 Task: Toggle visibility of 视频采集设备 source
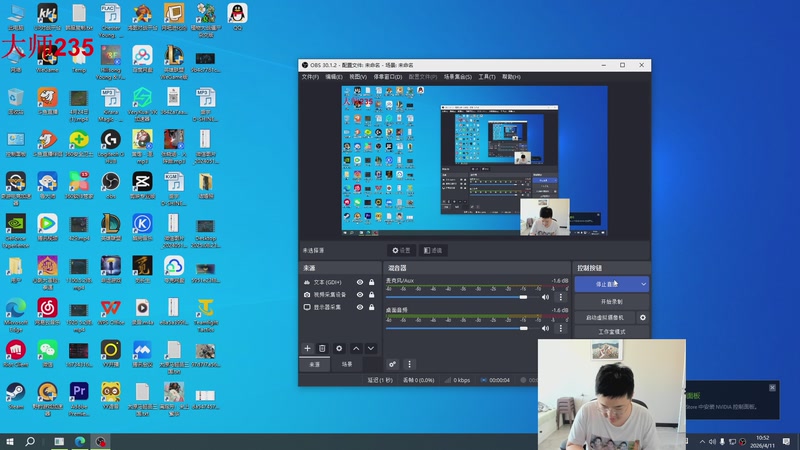360,294
